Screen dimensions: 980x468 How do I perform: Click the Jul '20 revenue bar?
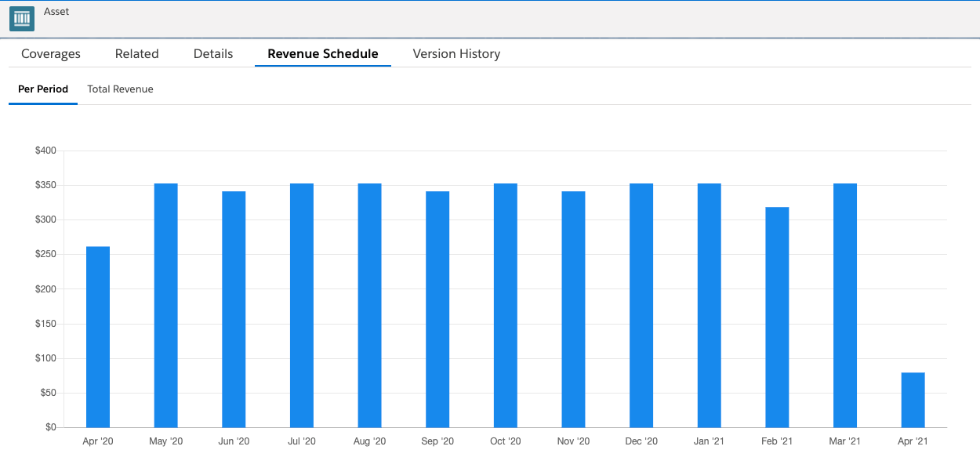[x=302, y=306]
